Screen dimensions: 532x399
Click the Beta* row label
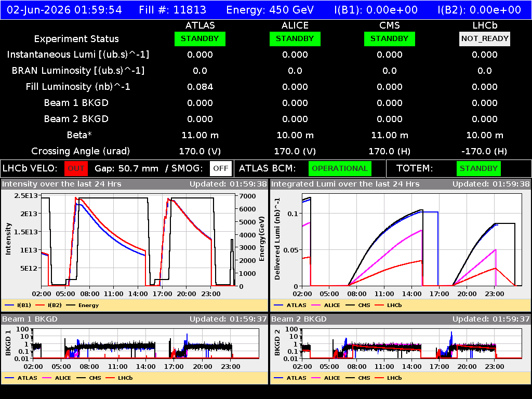tap(79, 135)
